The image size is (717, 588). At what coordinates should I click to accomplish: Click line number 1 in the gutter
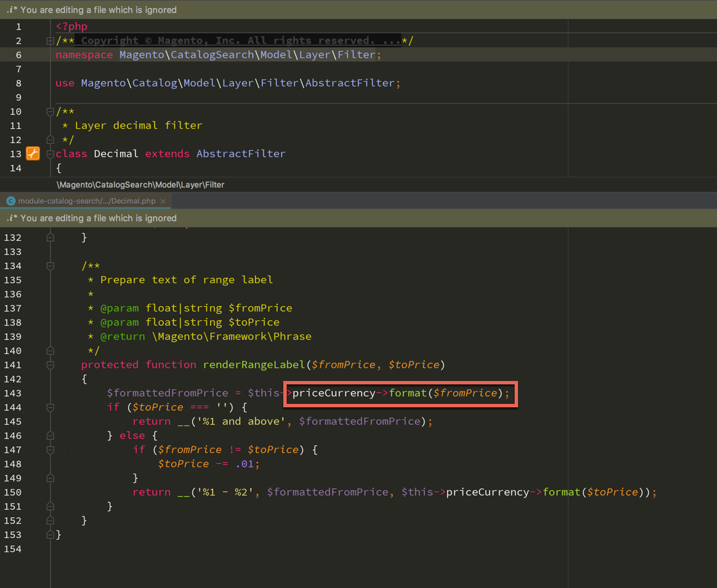(x=17, y=26)
